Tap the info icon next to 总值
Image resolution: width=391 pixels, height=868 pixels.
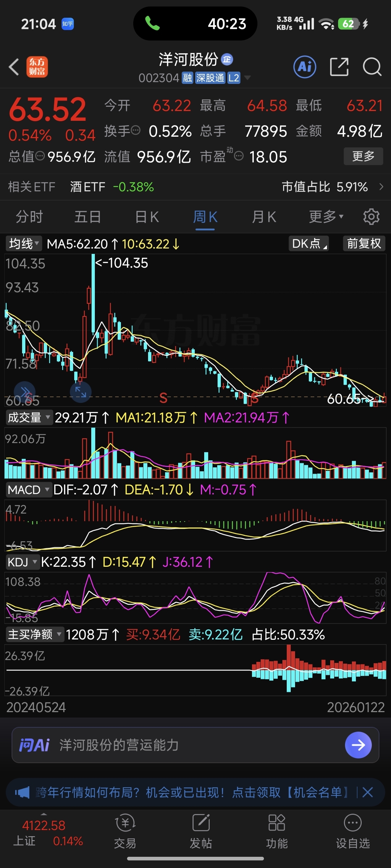(x=40, y=156)
